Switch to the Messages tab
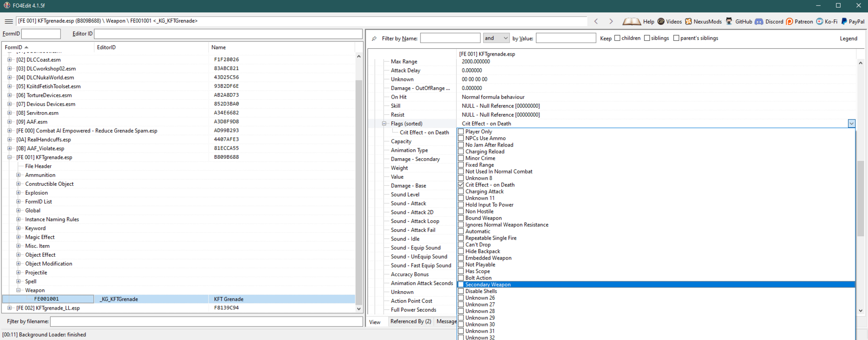868x340 pixels. click(446, 321)
